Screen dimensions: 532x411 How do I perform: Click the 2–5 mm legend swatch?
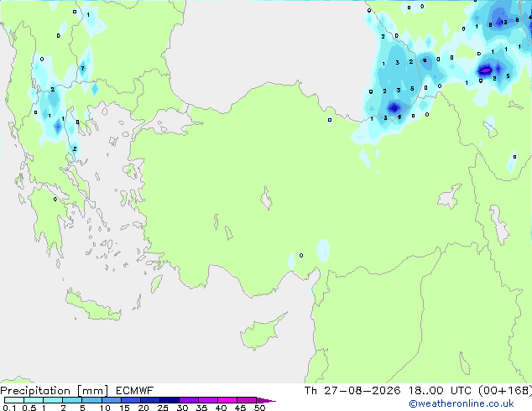[72, 400]
